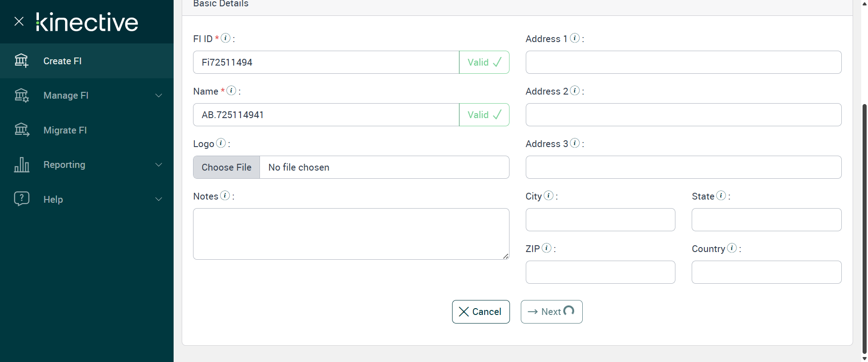Viewport: 868px width, 362px height.
Task: Click the Logo info icon
Action: [x=221, y=143]
